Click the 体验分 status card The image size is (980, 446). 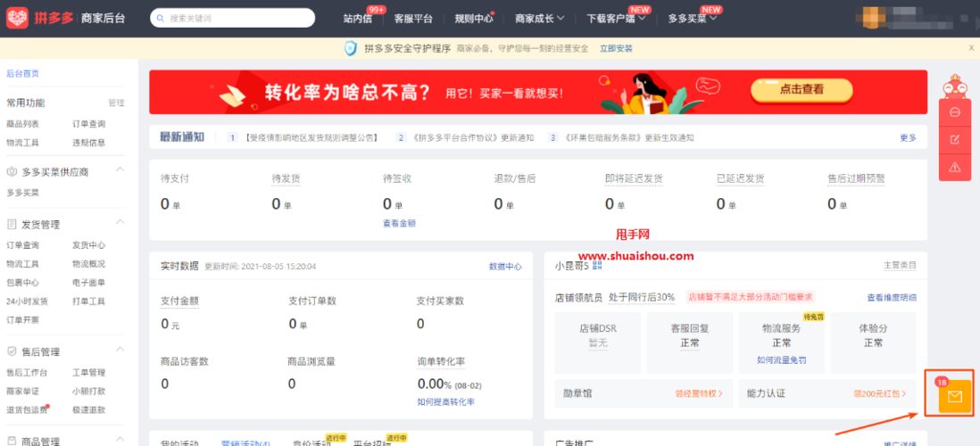[873, 342]
